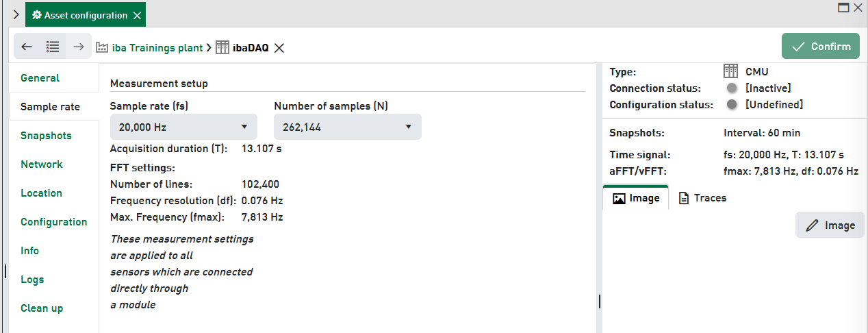
Task: Click the plant factory breadcrumb icon
Action: 102,48
